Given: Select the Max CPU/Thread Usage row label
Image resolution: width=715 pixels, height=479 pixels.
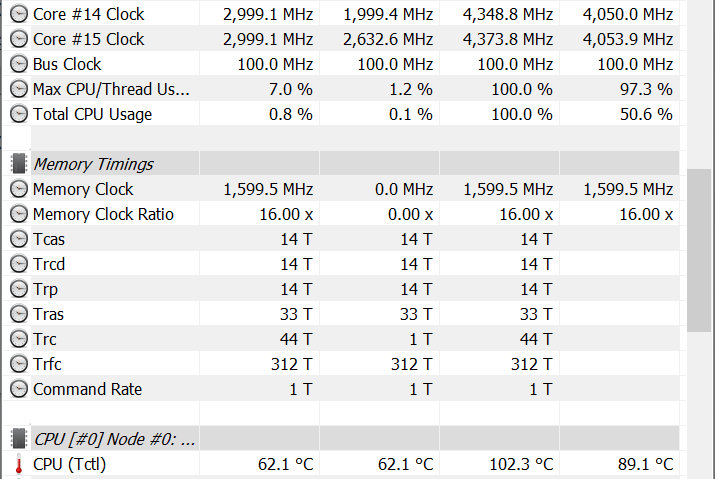Looking at the screenshot, I should [111, 89].
